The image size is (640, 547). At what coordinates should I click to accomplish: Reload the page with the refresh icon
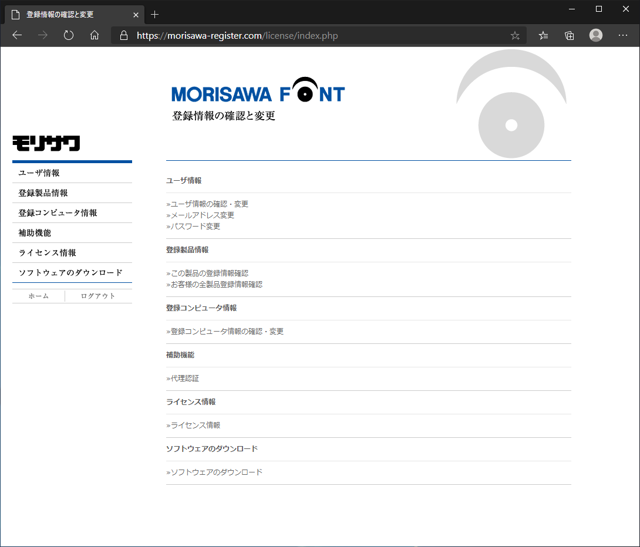tap(69, 36)
